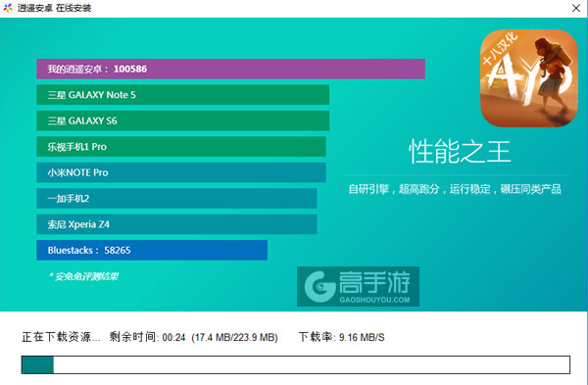Select the 小米NOTE Pro bar

(x=181, y=172)
